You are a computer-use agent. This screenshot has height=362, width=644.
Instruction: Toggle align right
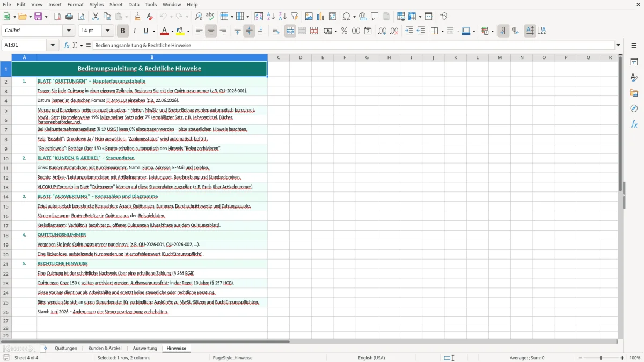tap(223, 31)
